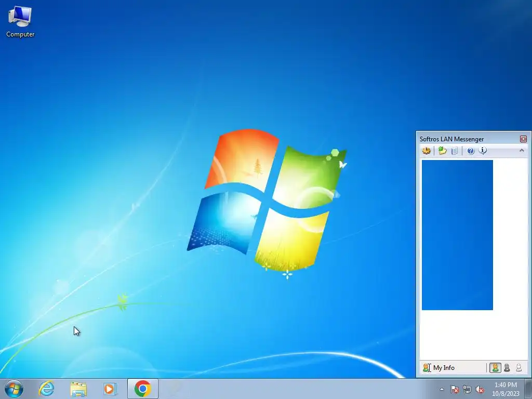The width and height of the screenshot is (532, 399).
Task: Open Action Center flag icon in tray
Action: (454, 389)
